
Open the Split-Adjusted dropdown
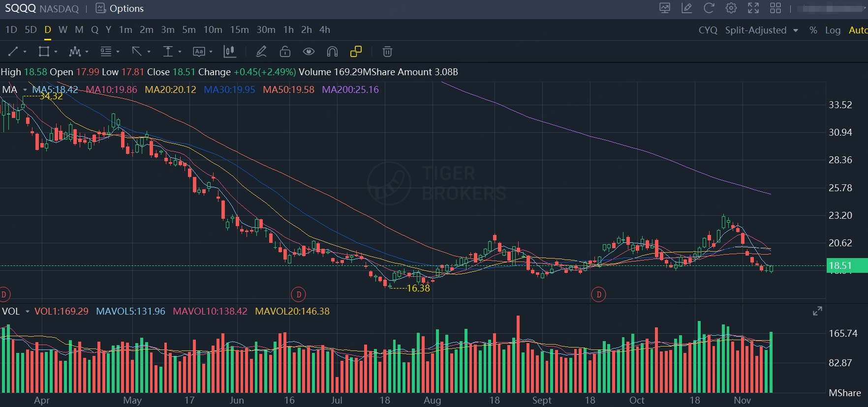pyautogui.click(x=761, y=30)
